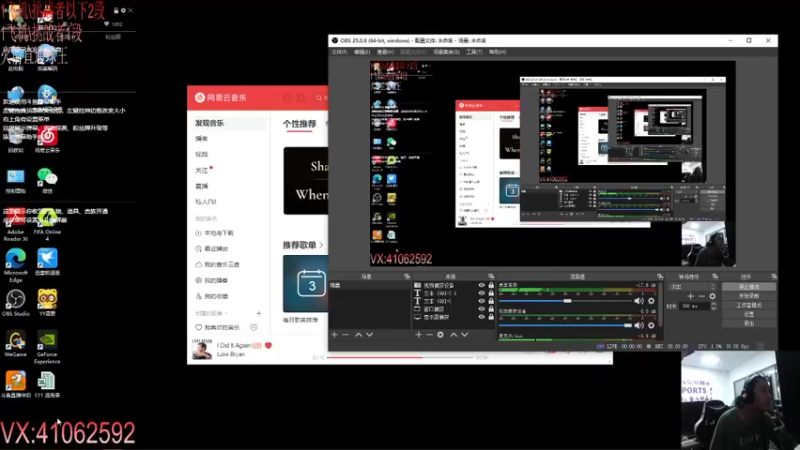Unlock the 视频捕获设备 video capture source

[491, 285]
